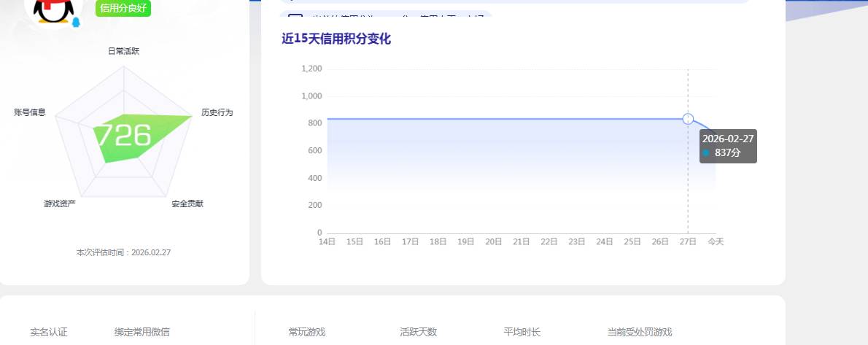Image resolution: width=868 pixels, height=345 pixels.
Task: Click the 18日 x-axis label
Action: point(438,241)
